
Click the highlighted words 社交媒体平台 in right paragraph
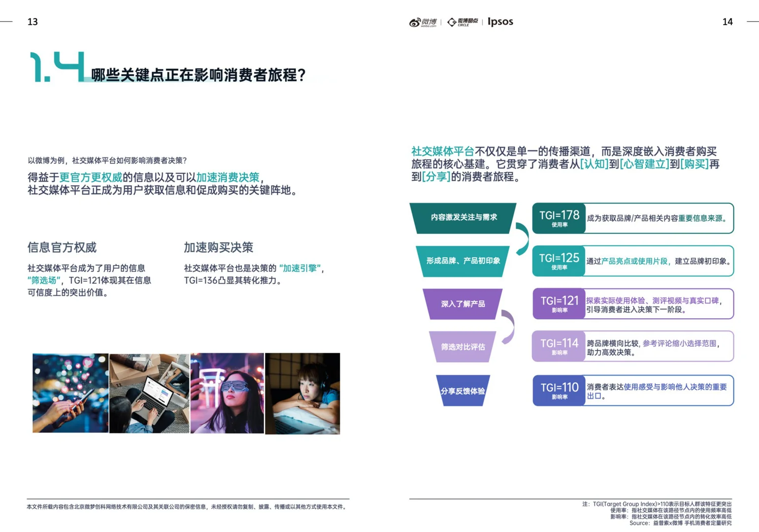point(442,151)
